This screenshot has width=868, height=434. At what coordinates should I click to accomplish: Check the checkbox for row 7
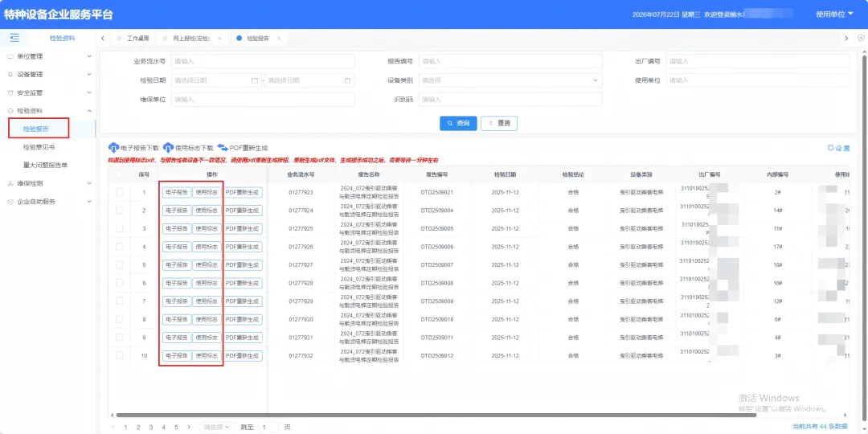click(x=119, y=301)
